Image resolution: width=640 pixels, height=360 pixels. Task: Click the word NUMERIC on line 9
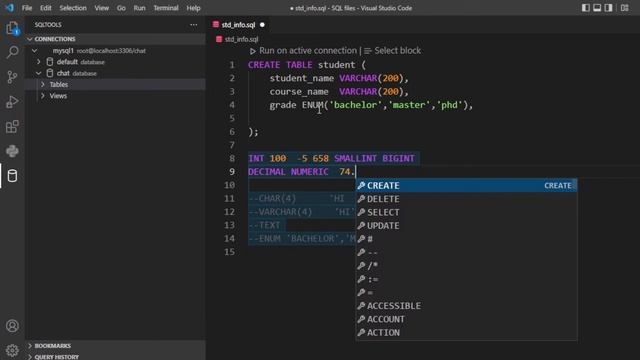(310, 172)
